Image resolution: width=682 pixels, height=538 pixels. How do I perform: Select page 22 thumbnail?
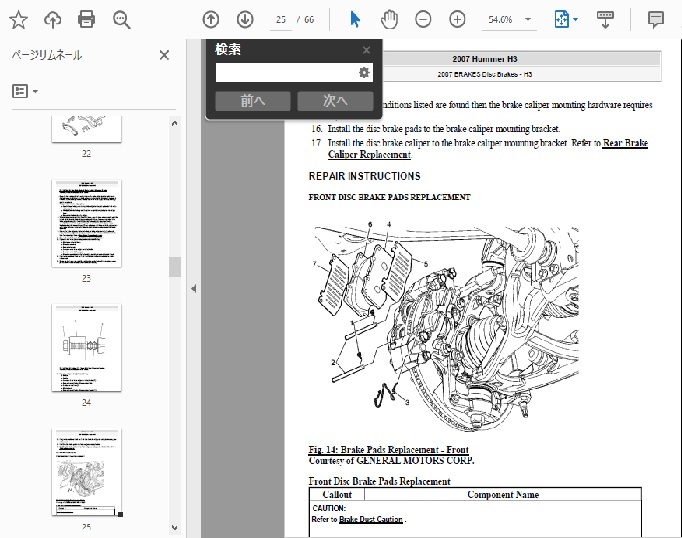(87, 129)
